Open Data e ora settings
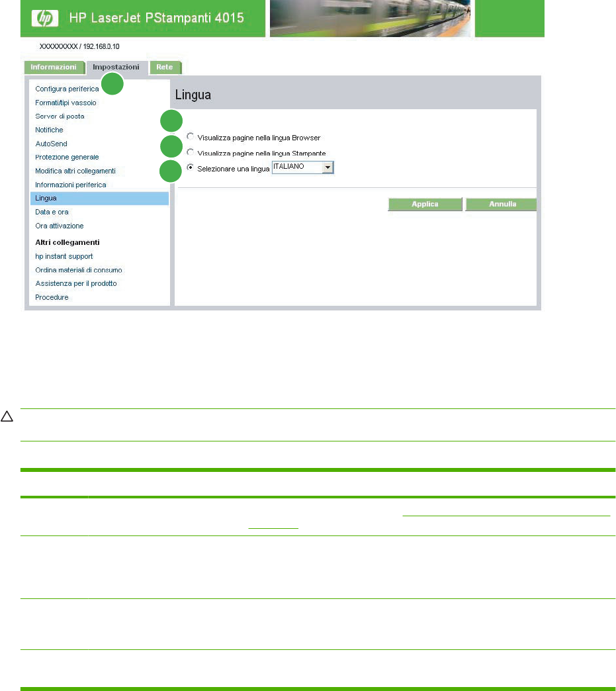Screen dimensions: 616x691 [52, 212]
